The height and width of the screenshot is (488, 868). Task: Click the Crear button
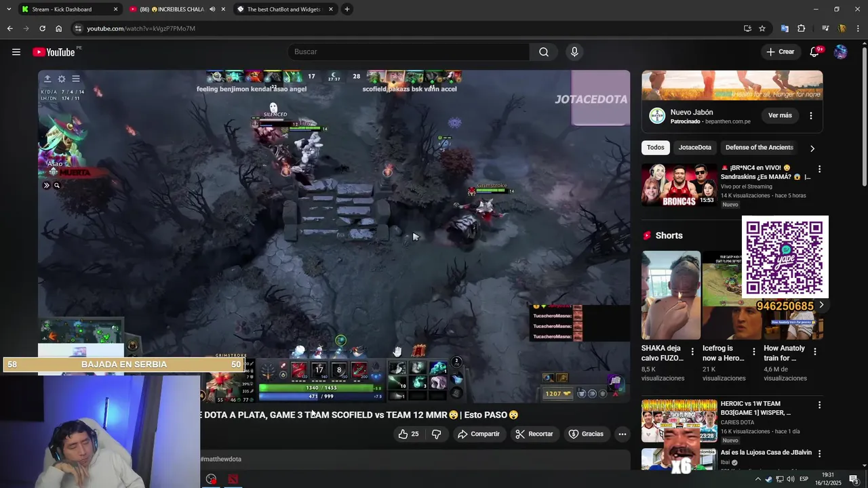click(780, 52)
